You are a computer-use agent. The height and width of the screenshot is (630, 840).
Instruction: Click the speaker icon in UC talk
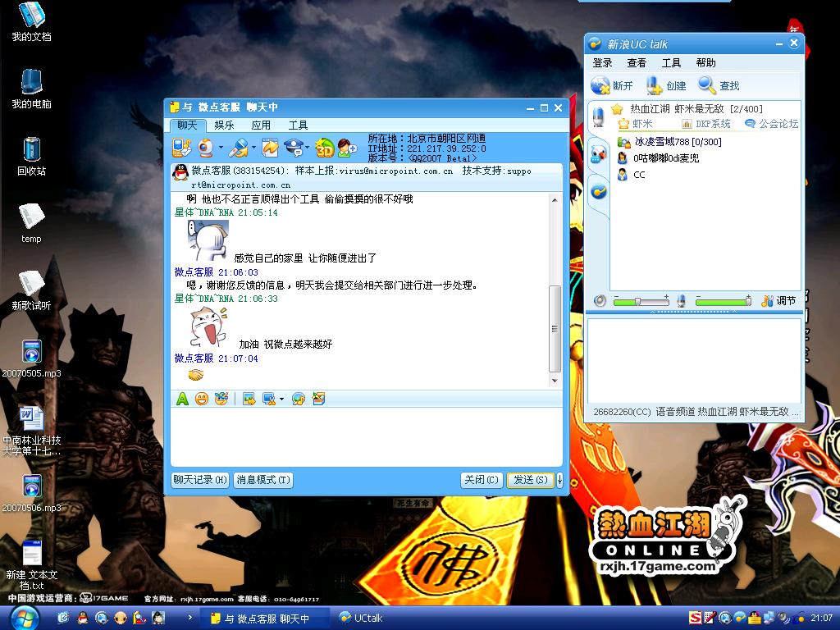[600, 300]
